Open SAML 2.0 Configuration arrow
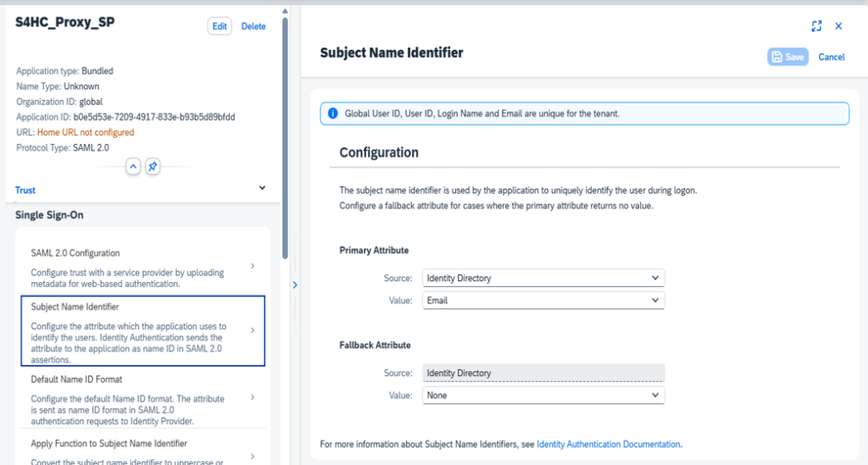 tap(253, 266)
